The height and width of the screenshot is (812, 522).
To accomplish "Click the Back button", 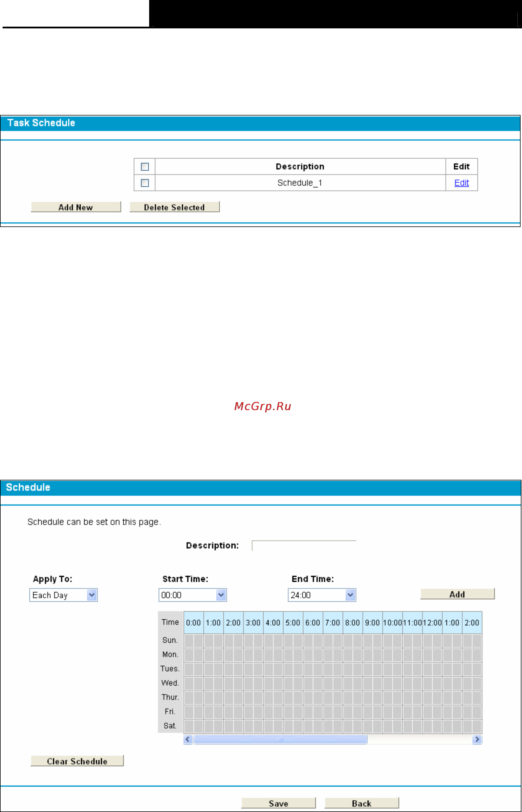I will [x=362, y=803].
